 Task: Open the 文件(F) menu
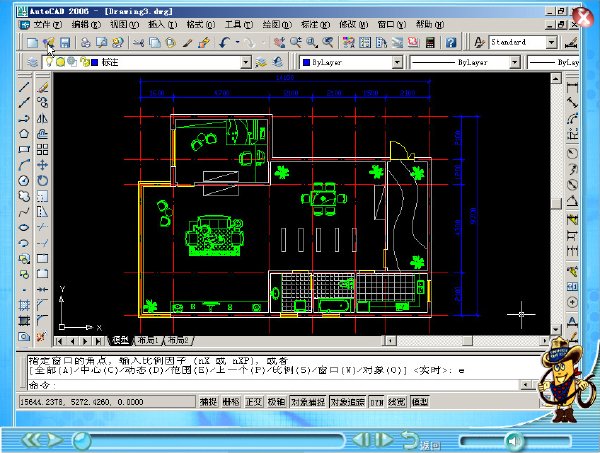pos(47,25)
